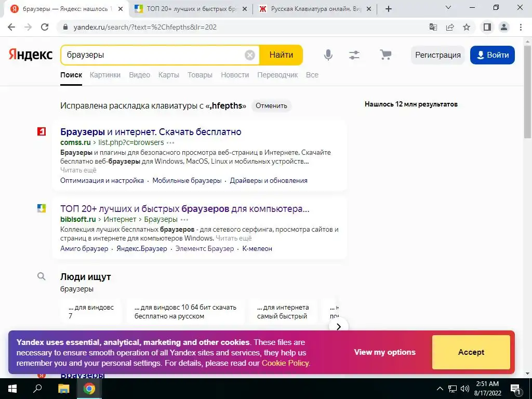Select suggestion для виндовс 7
The width and height of the screenshot is (532, 399).
pos(91,312)
